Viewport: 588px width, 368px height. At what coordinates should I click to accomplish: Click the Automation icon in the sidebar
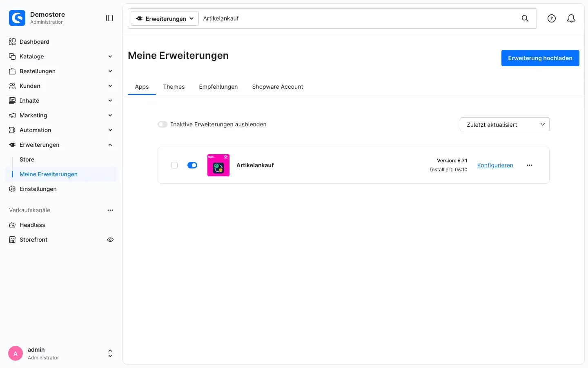tap(12, 130)
